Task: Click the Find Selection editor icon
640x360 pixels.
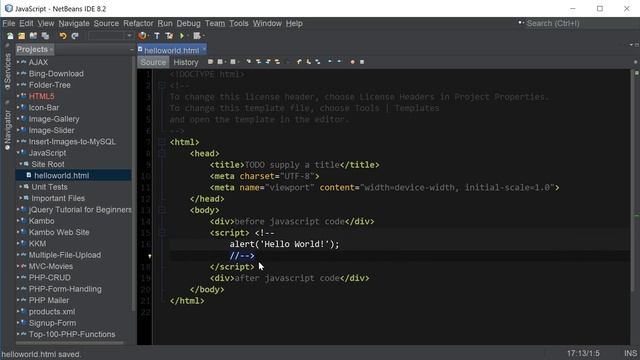Action: tap(249, 62)
